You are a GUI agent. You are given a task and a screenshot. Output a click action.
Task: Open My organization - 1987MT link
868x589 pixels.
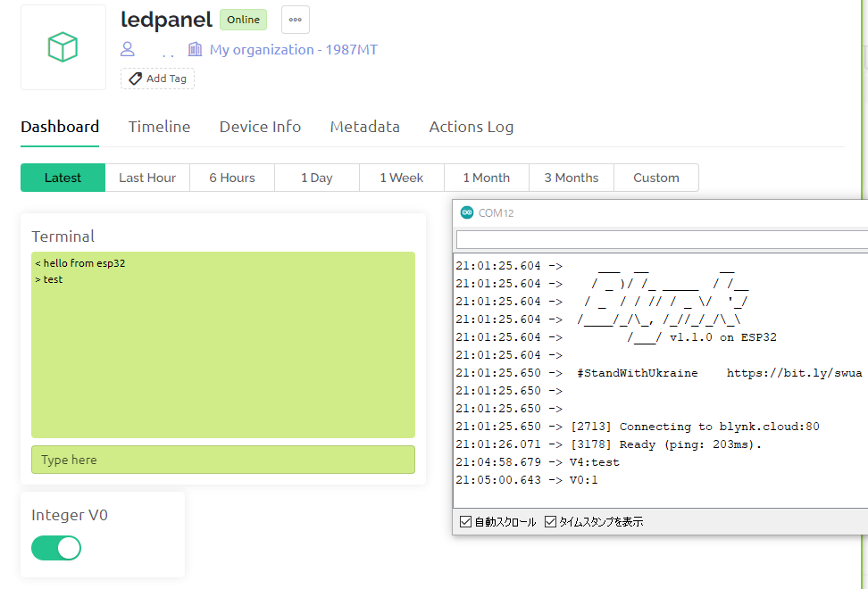coord(294,50)
